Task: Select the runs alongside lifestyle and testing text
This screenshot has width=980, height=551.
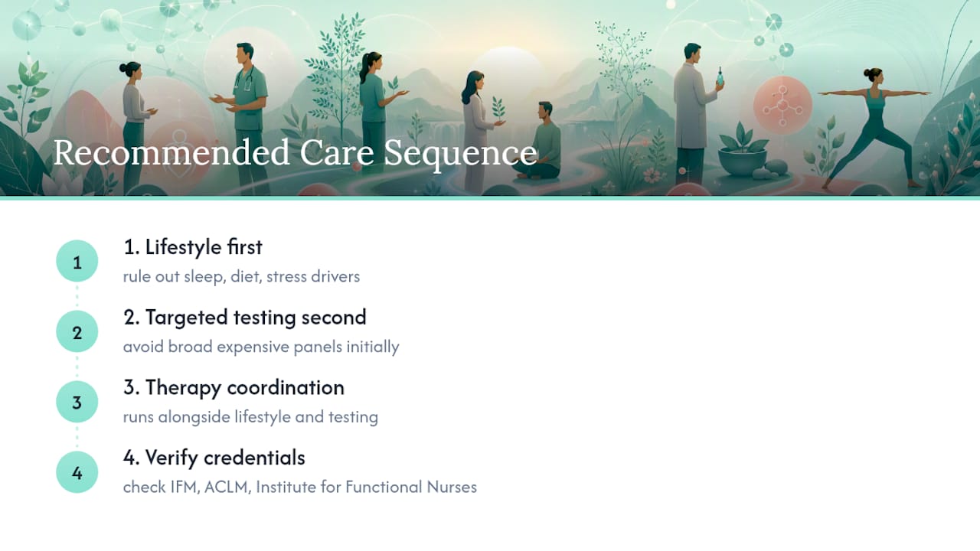Action: pos(250,417)
